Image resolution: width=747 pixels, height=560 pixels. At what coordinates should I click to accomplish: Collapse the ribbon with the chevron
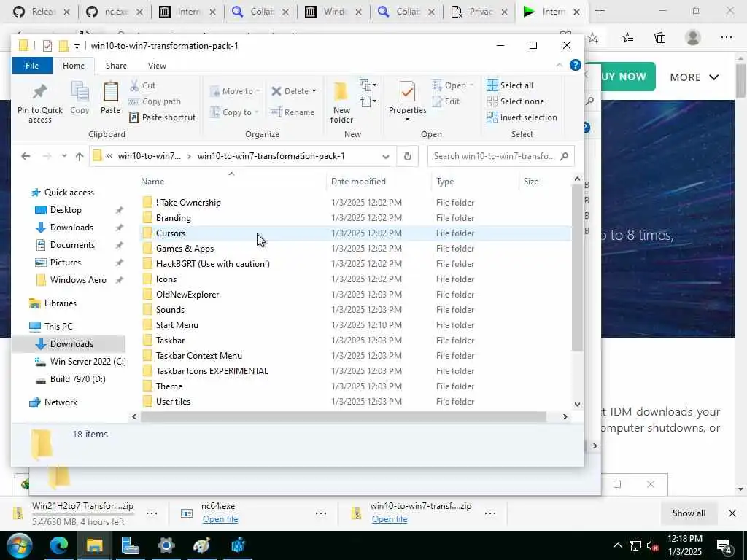point(560,65)
